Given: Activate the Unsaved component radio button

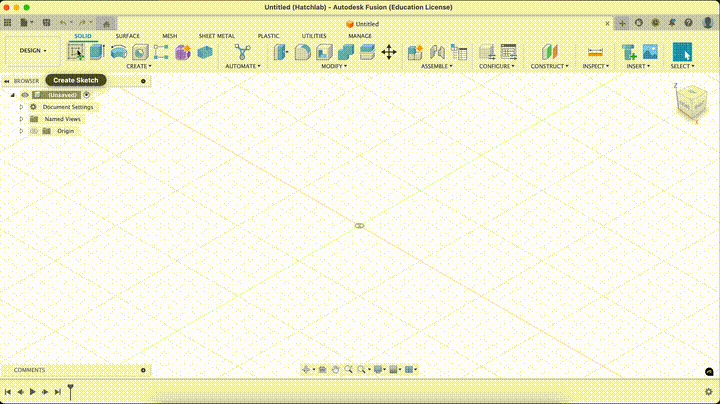Looking at the screenshot, I should pos(86,95).
